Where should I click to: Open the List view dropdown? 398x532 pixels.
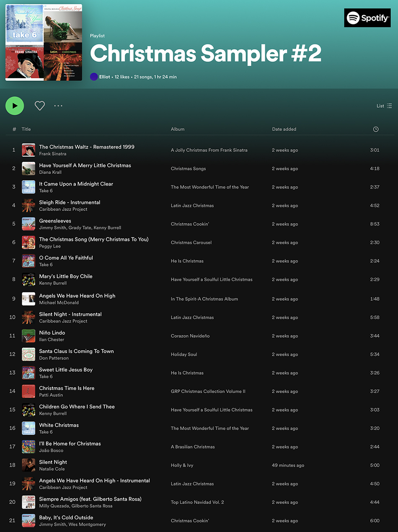pos(384,106)
